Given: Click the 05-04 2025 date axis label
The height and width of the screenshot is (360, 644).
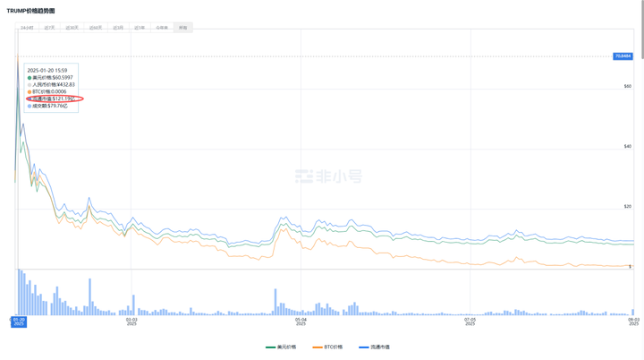Looking at the screenshot, I should pyautogui.click(x=301, y=321).
